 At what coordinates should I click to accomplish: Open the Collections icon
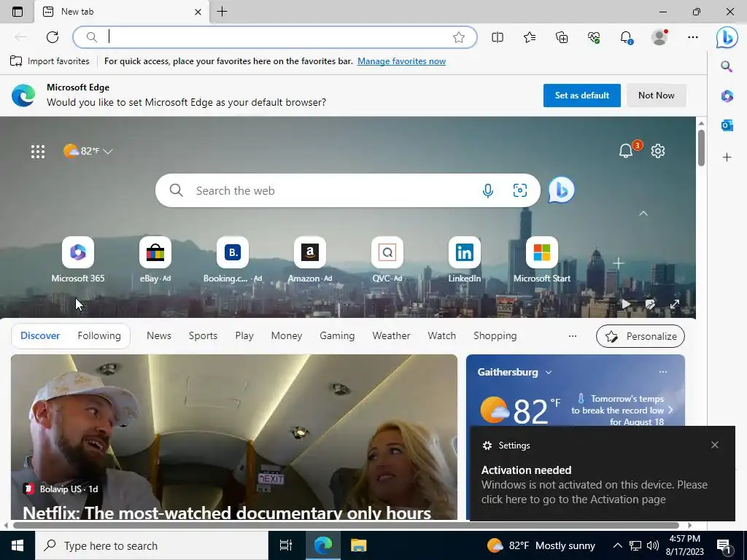click(x=562, y=37)
